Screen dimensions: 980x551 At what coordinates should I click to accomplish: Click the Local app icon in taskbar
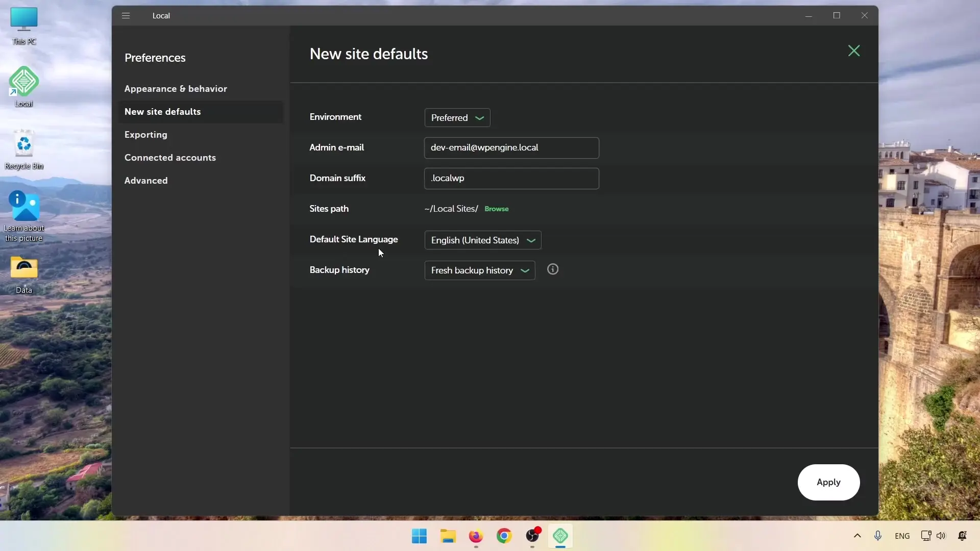click(x=560, y=536)
